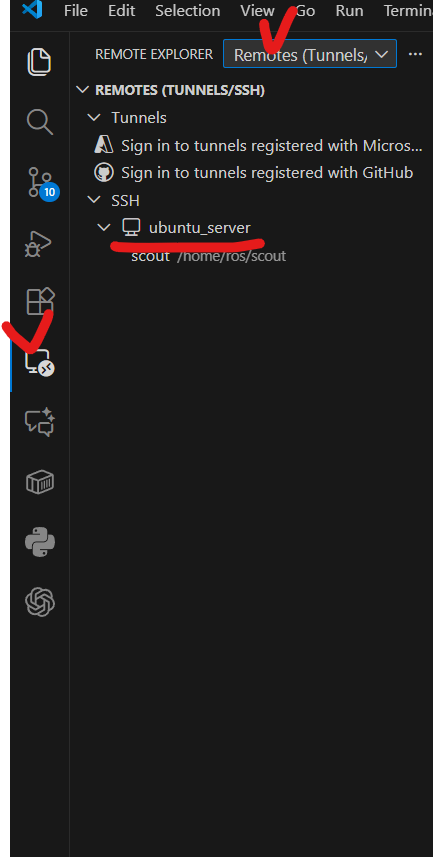
Task: Open the Containers view icon
Action: (40, 482)
